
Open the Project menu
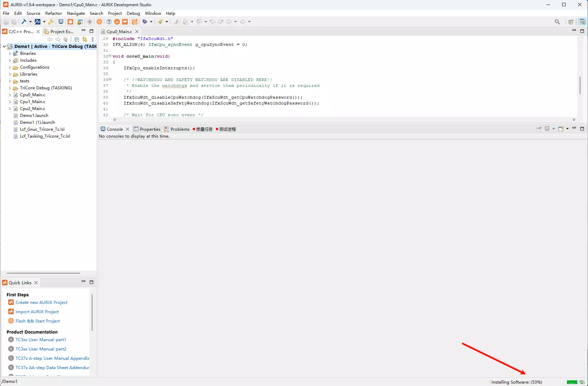coord(115,13)
